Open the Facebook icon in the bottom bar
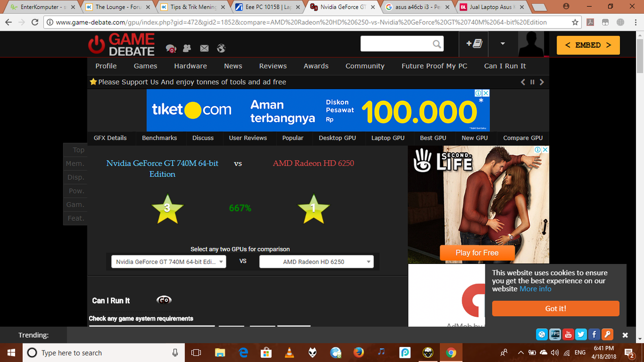The width and height of the screenshot is (644, 362). [x=594, y=334]
